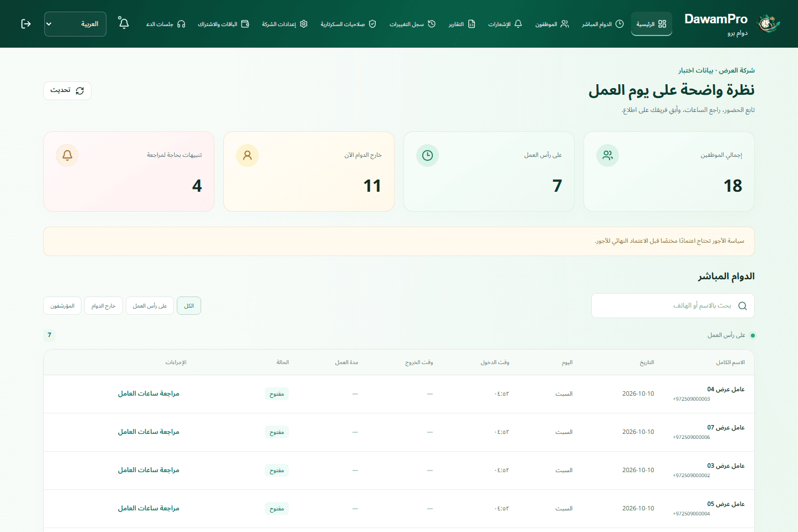
Task: Click the خارج الدوام الآن 11 card
Action: tap(309, 171)
